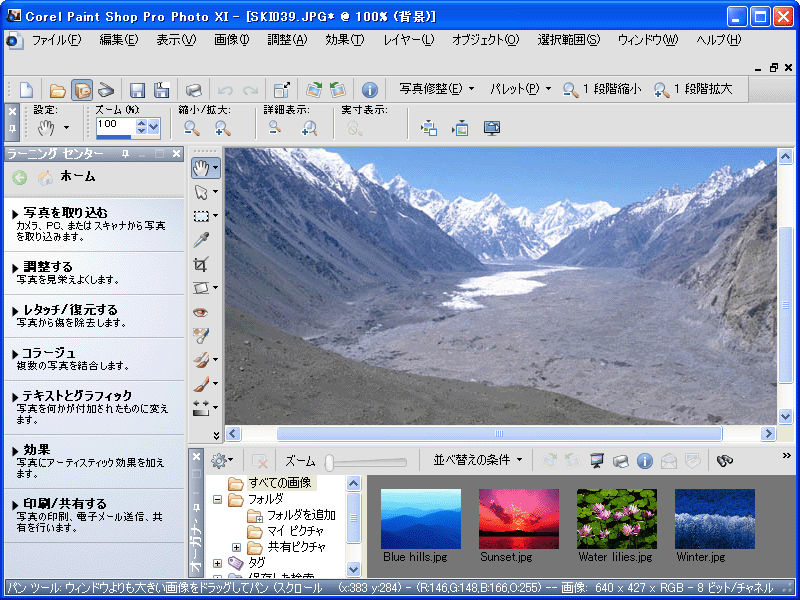Open the 編集 menu

[118, 40]
